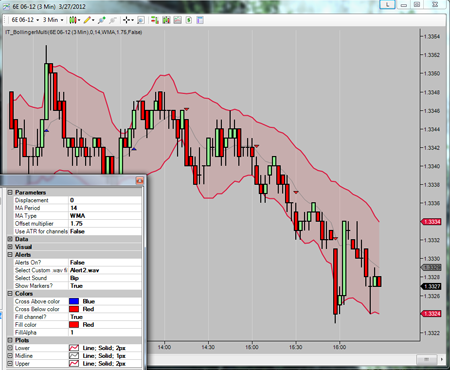
Task: Open the Strategies dollar-sign icon
Action: coord(189,20)
